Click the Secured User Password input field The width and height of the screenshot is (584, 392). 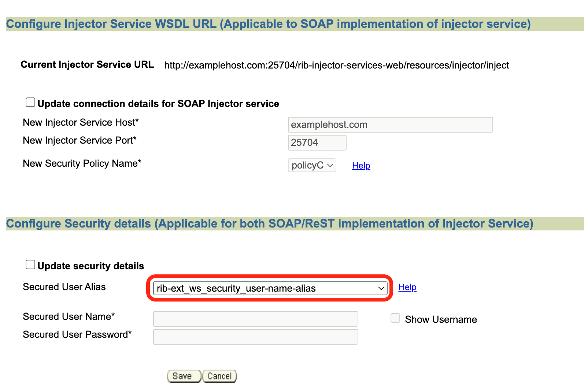pos(256,337)
